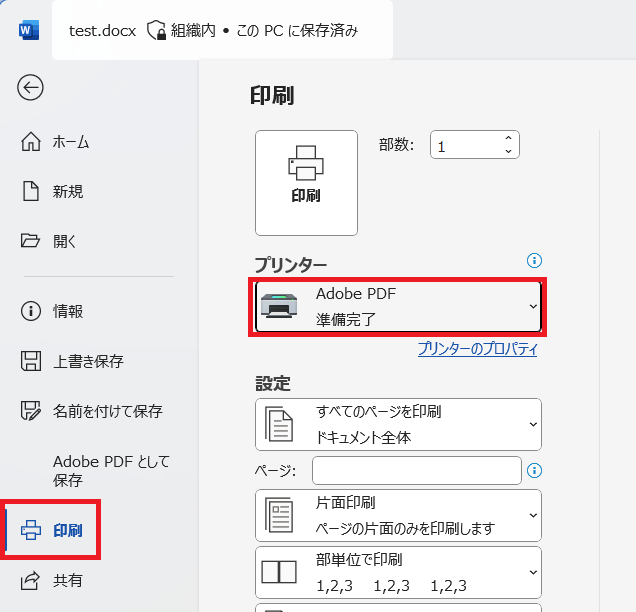Expand すべてのページを印刷 dropdown

point(398,424)
